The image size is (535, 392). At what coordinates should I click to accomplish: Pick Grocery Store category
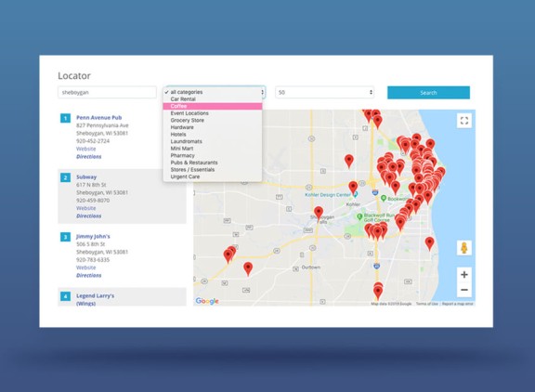(213, 121)
